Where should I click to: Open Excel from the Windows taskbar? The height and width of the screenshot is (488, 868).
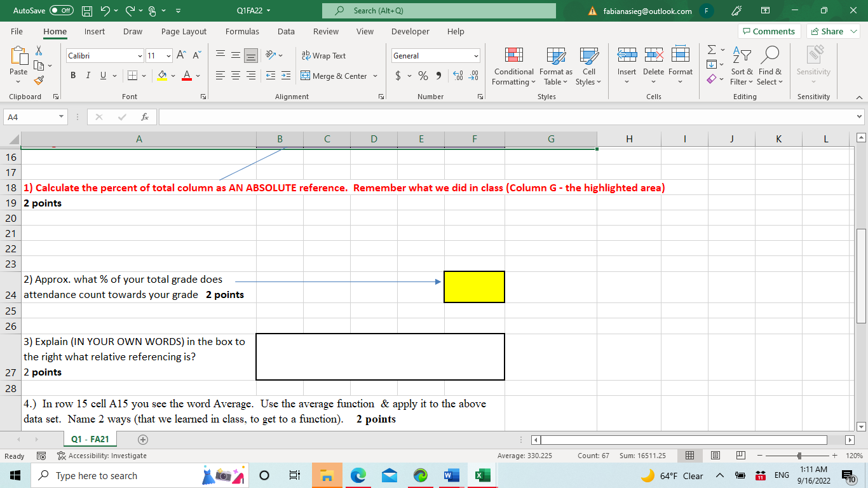click(482, 475)
